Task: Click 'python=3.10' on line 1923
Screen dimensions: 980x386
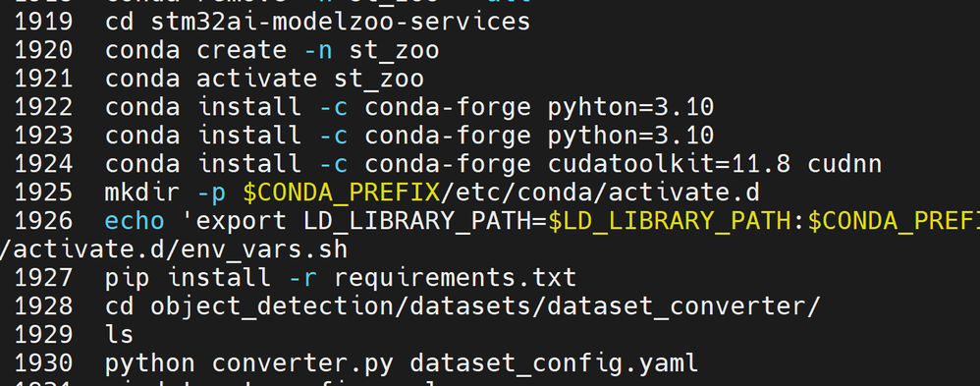Action: [630, 136]
